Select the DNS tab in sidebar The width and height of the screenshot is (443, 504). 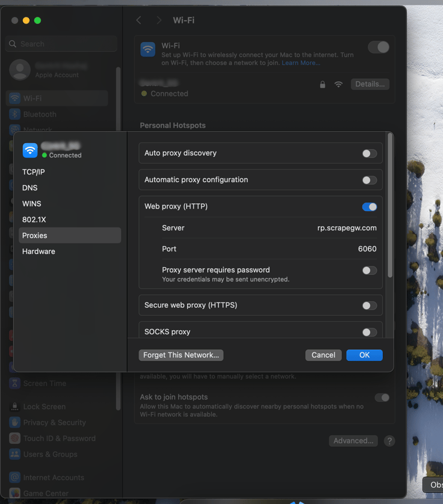30,188
